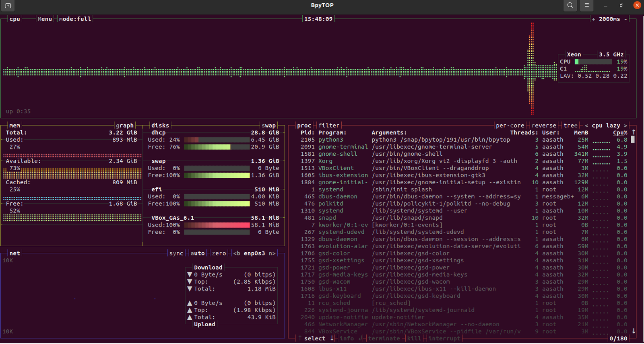Select the VBoxClient process row
This screenshot has height=344, width=644.
point(464,168)
